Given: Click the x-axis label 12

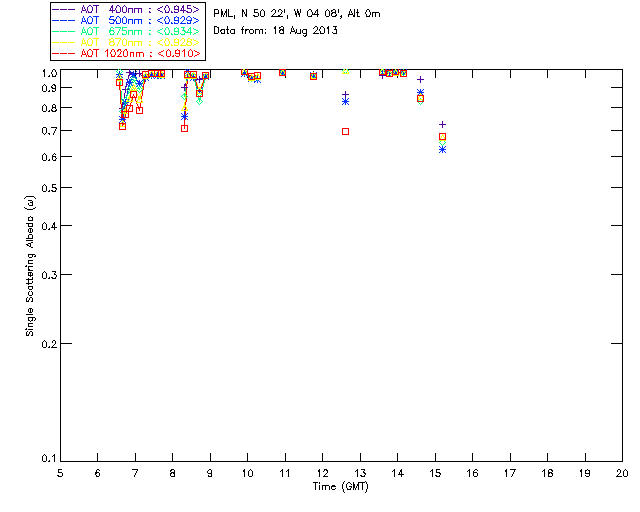Looking at the screenshot, I should point(322,473).
